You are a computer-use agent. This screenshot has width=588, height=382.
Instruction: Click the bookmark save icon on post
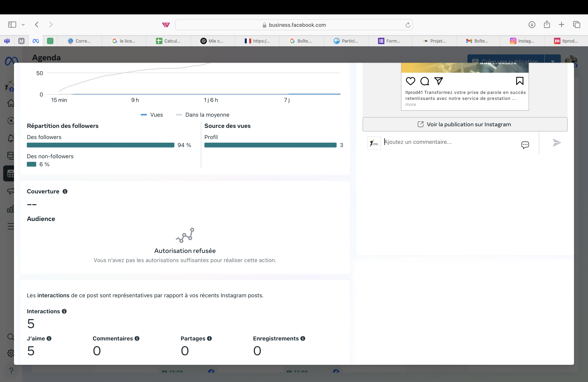pos(520,81)
